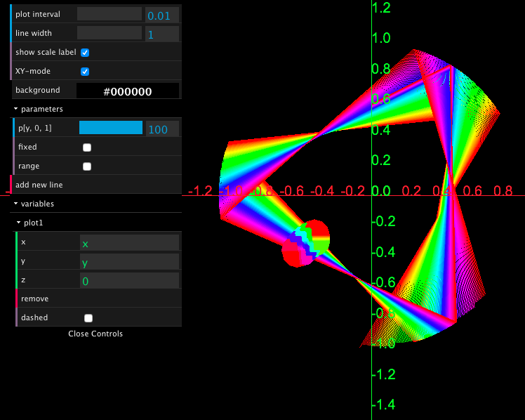Viewport: 525px width, 420px height.
Task: Collapse the plot1 folder
Action: click(33, 223)
